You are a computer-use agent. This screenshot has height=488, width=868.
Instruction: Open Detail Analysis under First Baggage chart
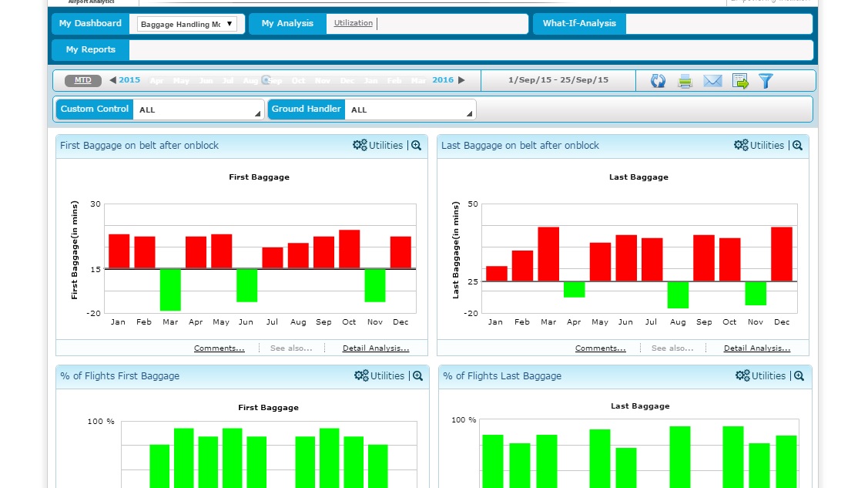pyautogui.click(x=376, y=348)
